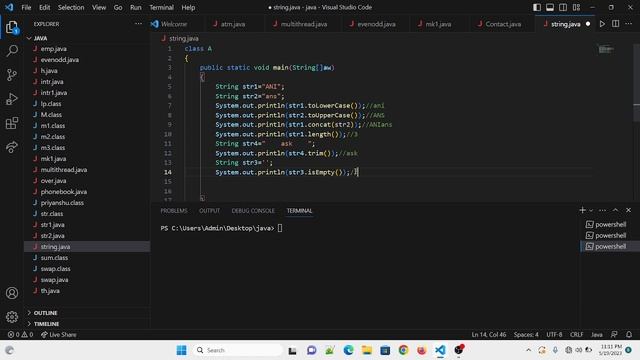This screenshot has height=360, width=640.
Task: Change the CRLF line ending setting
Action: (576, 335)
